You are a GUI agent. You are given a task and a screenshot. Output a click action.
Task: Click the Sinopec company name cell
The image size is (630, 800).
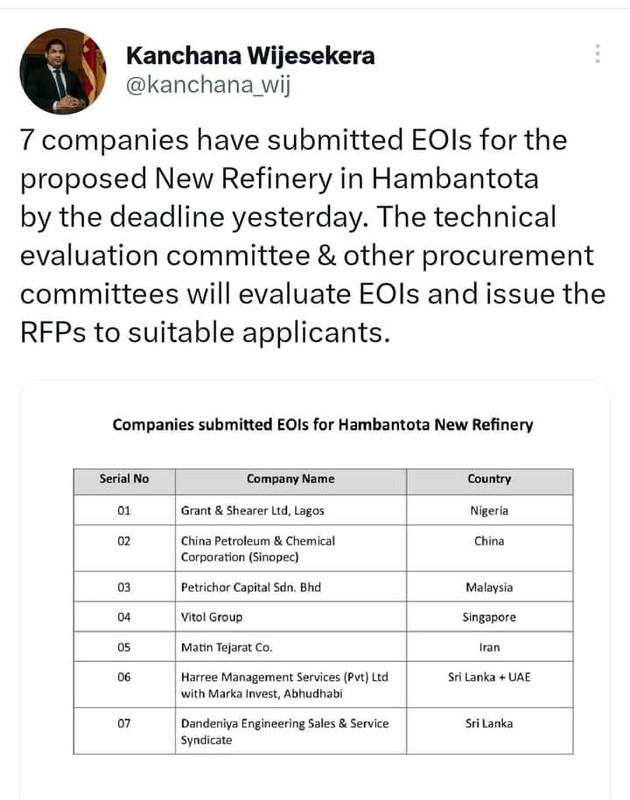click(291, 548)
